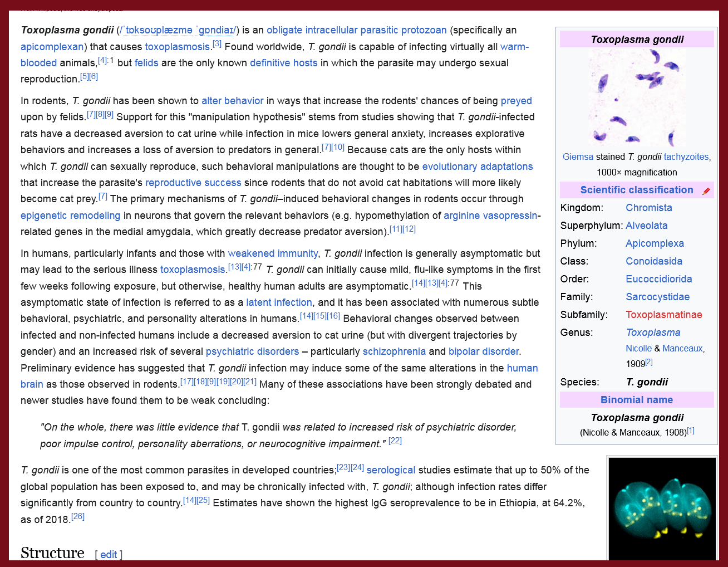This screenshot has width=728, height=567.
Task: Open the 'epigenetic remodeling' link
Action: pos(70,216)
